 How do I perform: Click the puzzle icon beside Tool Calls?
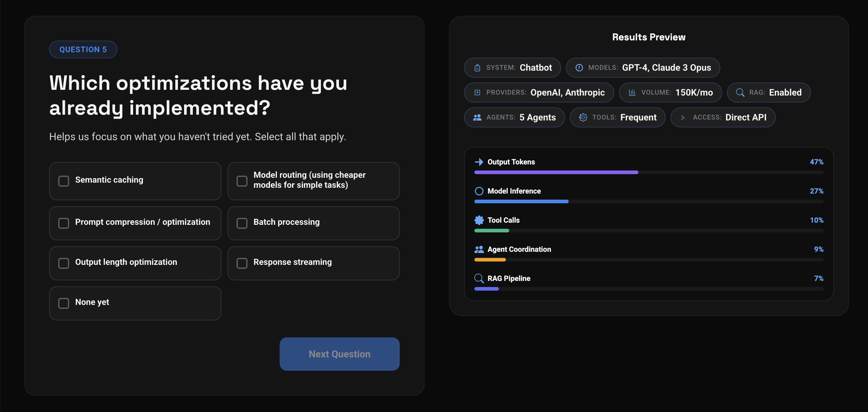coord(479,220)
